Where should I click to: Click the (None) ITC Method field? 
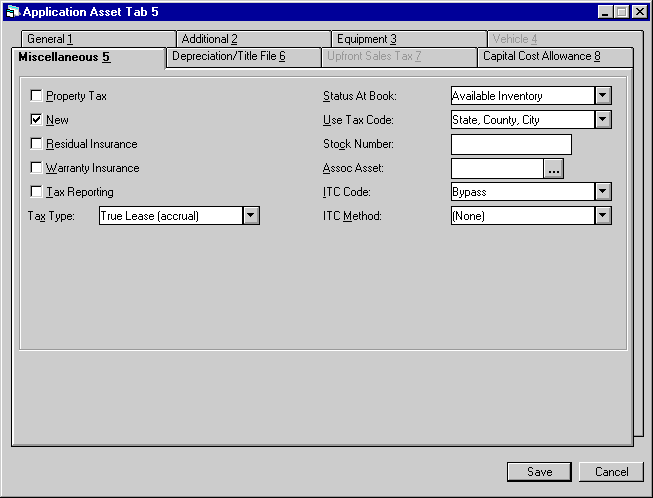(x=523, y=216)
